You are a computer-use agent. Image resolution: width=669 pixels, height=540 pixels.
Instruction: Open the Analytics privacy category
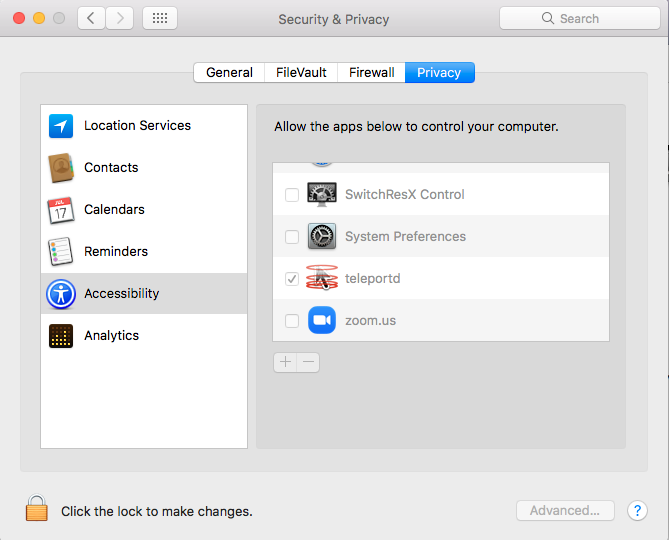click(x=144, y=336)
